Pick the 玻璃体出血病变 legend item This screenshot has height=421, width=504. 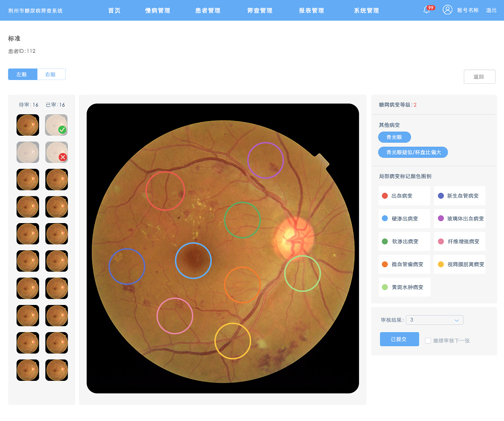(x=460, y=219)
